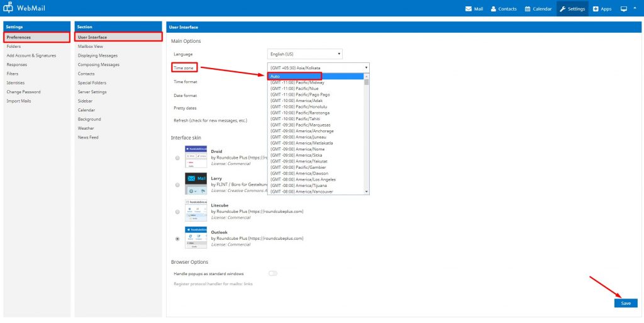644x323 pixels.
Task: Open the Calendar top bar item
Action: tap(538, 9)
